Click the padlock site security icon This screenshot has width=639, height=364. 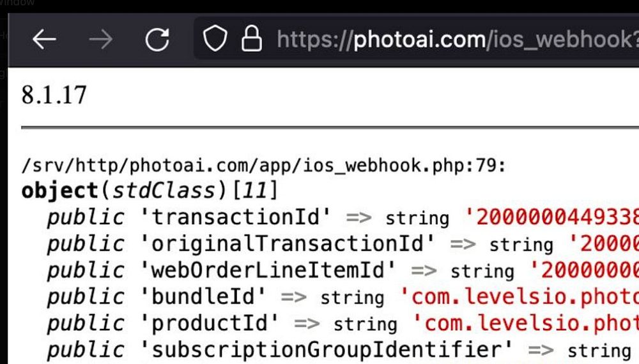pyautogui.click(x=251, y=38)
